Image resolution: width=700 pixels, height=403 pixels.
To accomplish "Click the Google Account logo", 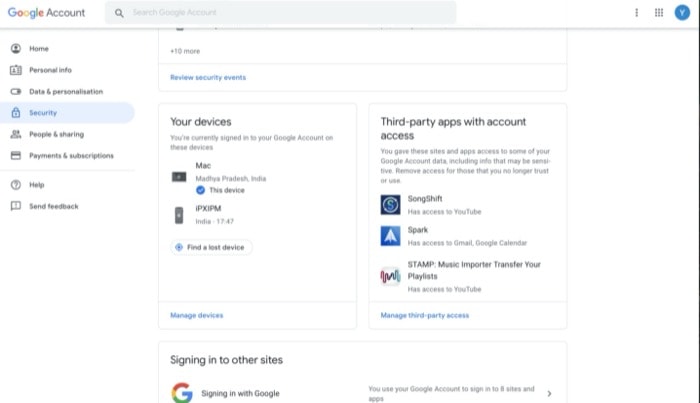I will click(x=46, y=12).
